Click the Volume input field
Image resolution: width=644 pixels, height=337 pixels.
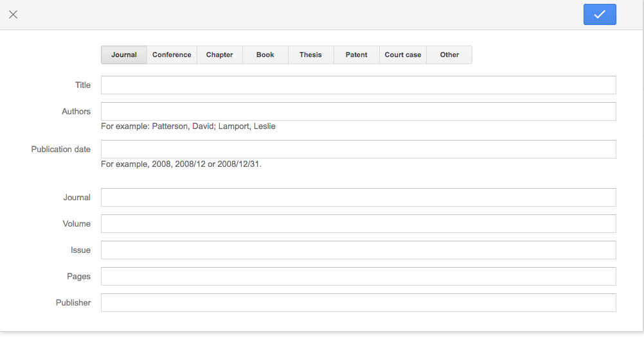[358, 224]
